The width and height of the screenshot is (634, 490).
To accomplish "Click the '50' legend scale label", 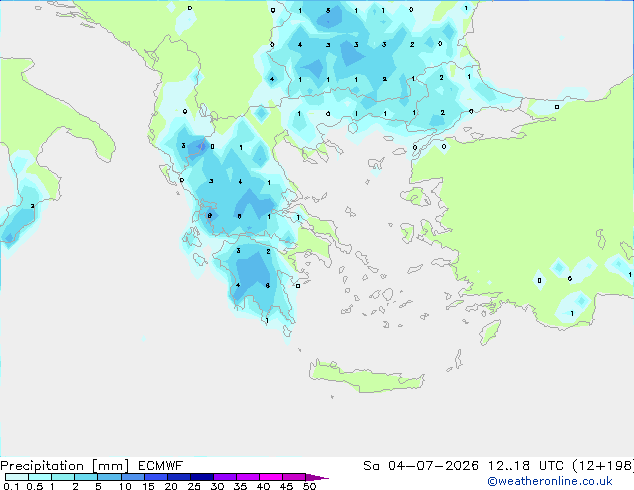I will pos(309,486).
